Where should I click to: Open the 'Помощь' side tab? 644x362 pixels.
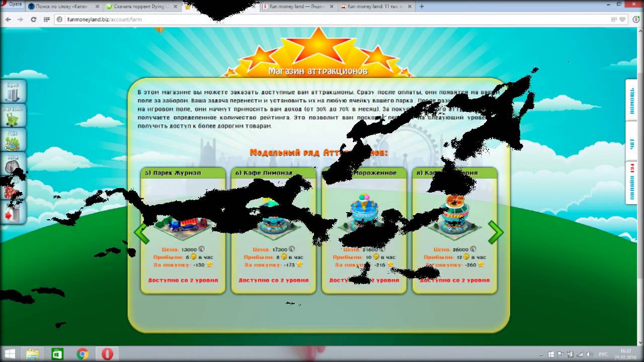[x=632, y=100]
